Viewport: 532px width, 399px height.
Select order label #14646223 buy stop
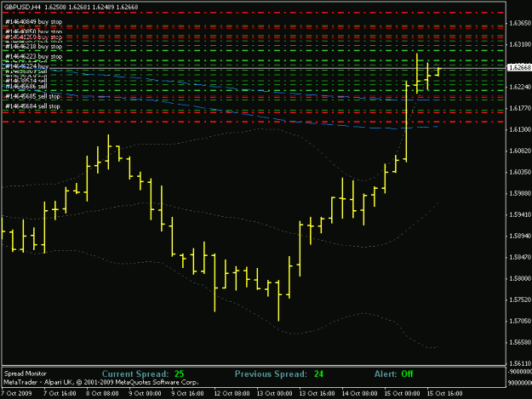[x=33, y=57]
